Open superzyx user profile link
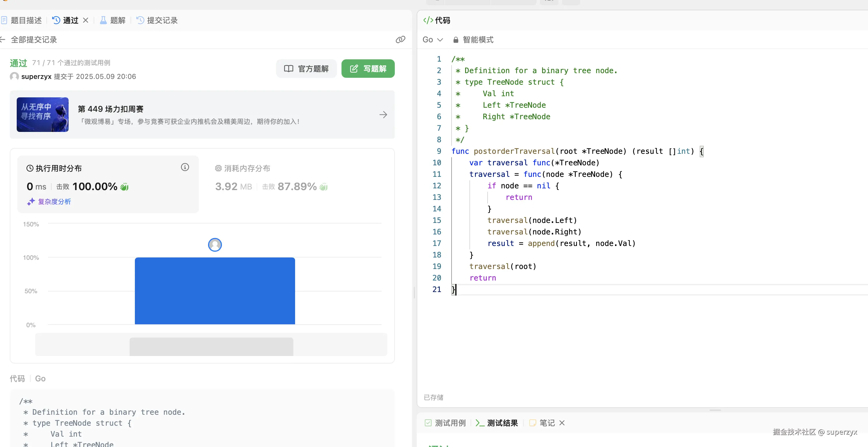Viewport: 868px width, 447px height. (36, 76)
